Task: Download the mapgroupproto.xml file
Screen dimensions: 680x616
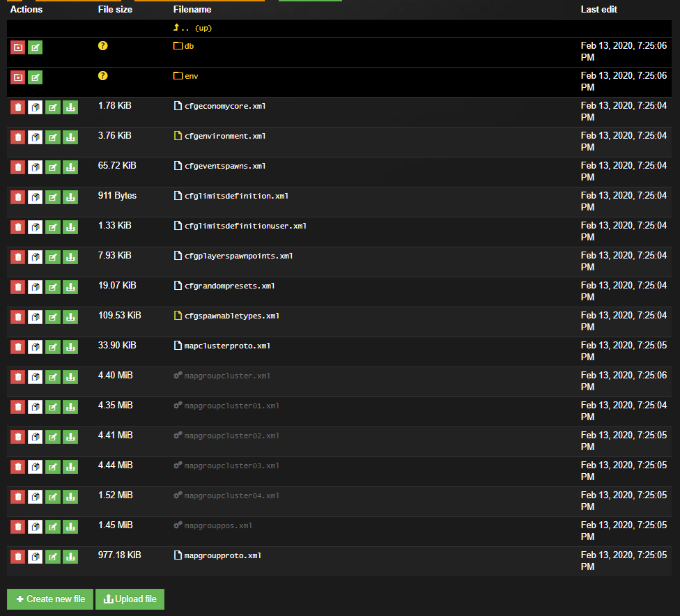Action: click(70, 557)
